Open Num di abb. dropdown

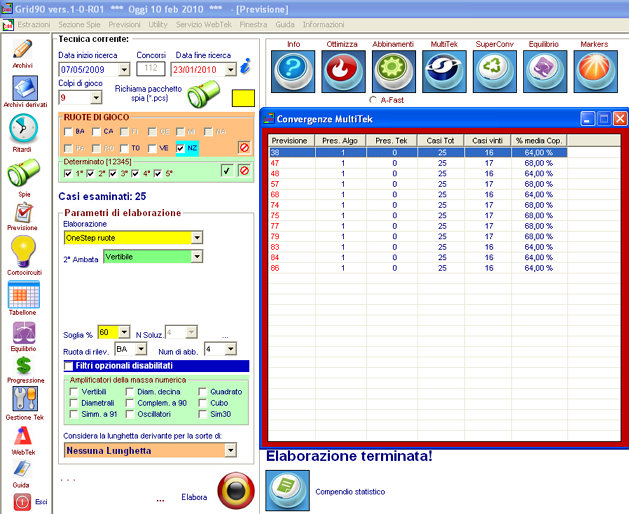(x=231, y=349)
